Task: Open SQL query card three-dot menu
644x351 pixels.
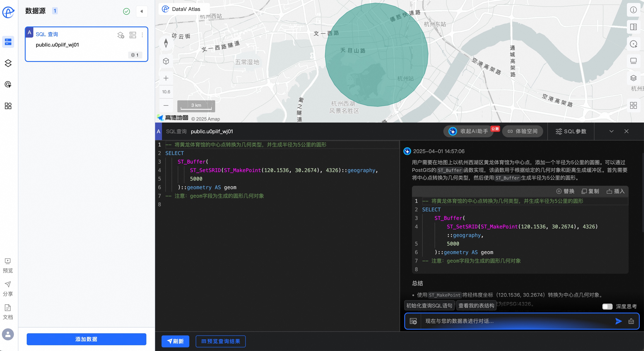Action: pos(142,35)
